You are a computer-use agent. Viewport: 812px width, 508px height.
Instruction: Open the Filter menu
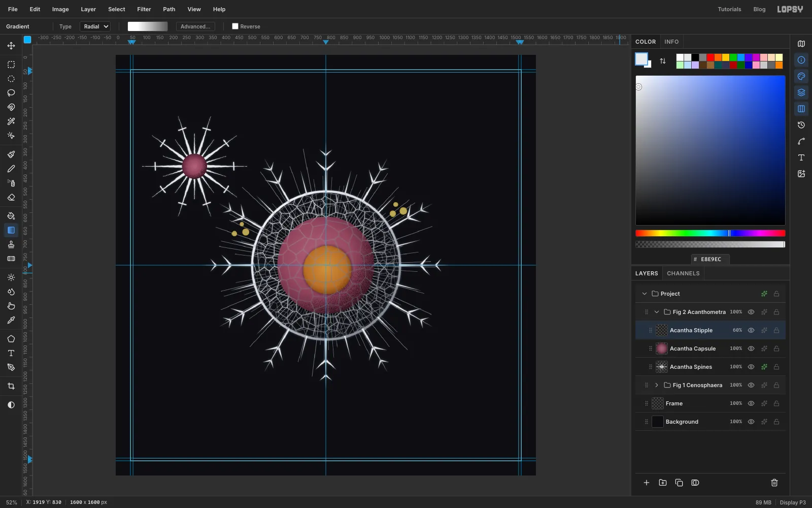[144, 9]
